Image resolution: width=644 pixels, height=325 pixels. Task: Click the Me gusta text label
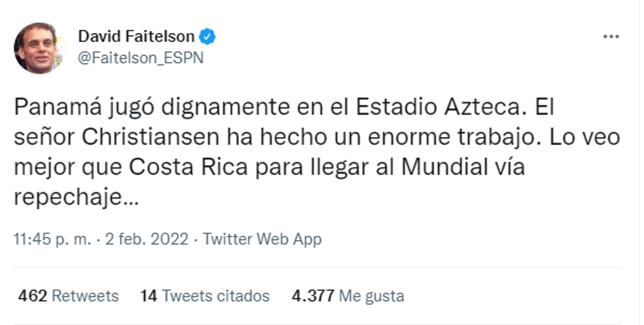[x=373, y=296]
